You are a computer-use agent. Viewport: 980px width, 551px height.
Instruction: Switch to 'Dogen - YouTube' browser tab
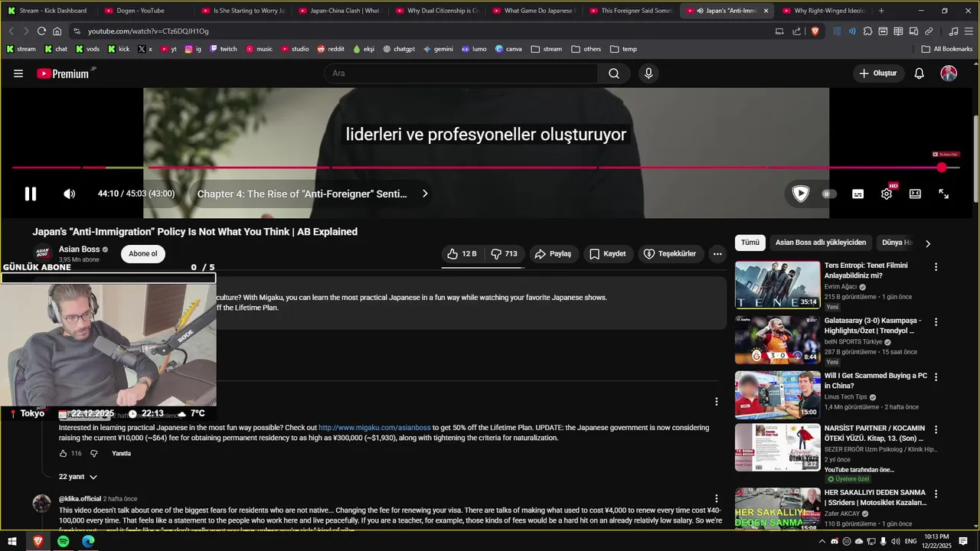(x=145, y=11)
